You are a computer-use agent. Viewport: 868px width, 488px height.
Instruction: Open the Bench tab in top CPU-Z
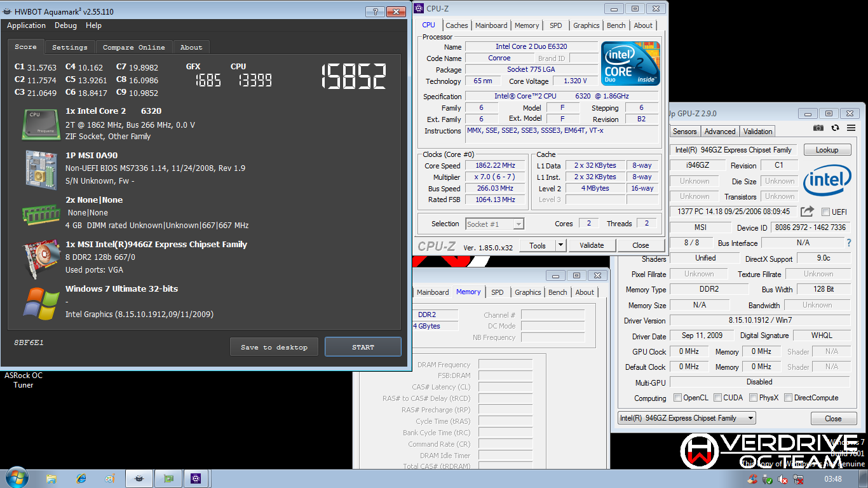coord(616,25)
